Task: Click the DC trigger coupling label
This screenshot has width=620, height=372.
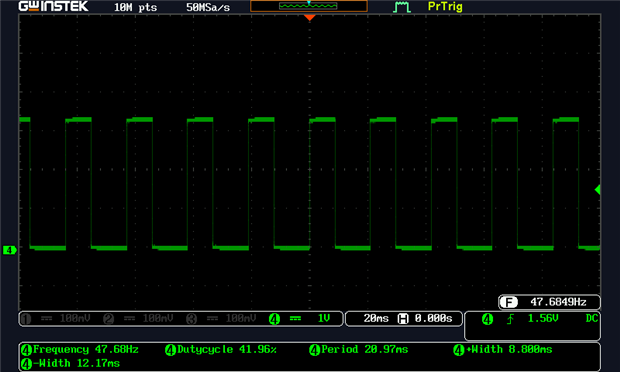Action: click(592, 318)
